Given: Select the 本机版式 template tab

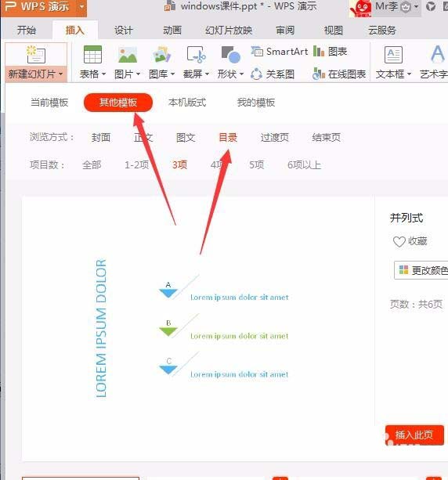Looking at the screenshot, I should tap(187, 103).
